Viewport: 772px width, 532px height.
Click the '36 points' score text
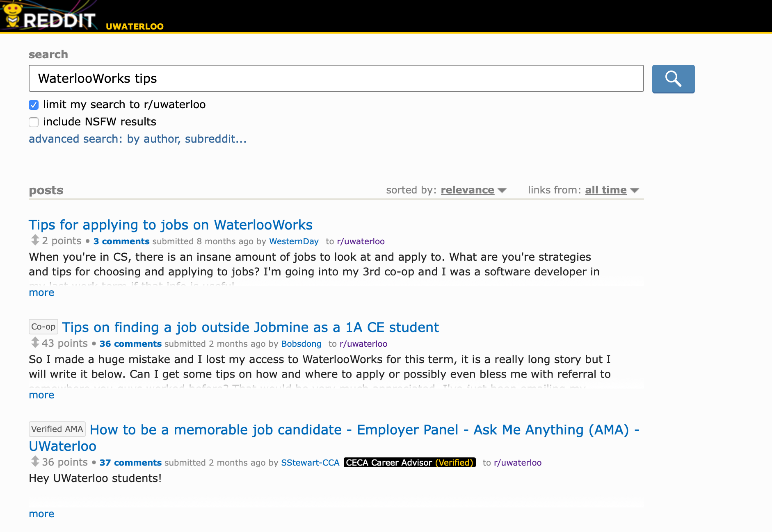(x=65, y=462)
